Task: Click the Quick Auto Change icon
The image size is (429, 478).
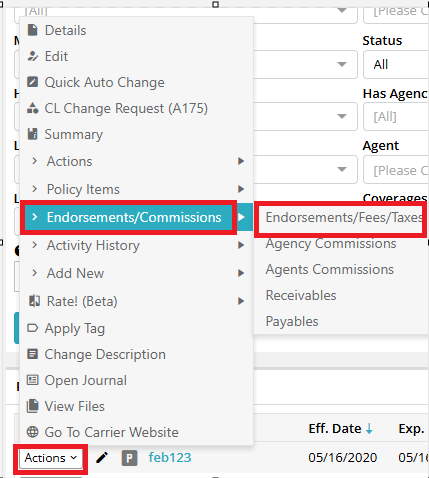Action: click(32, 82)
